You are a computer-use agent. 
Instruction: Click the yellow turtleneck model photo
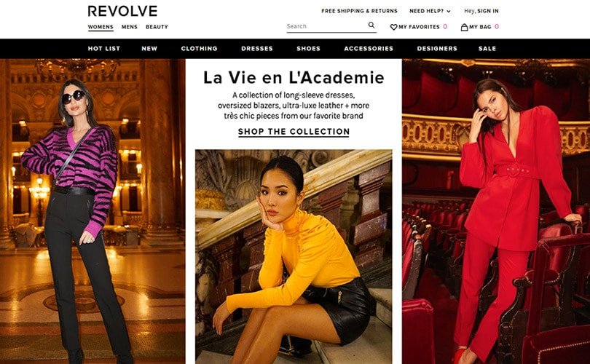click(294, 256)
